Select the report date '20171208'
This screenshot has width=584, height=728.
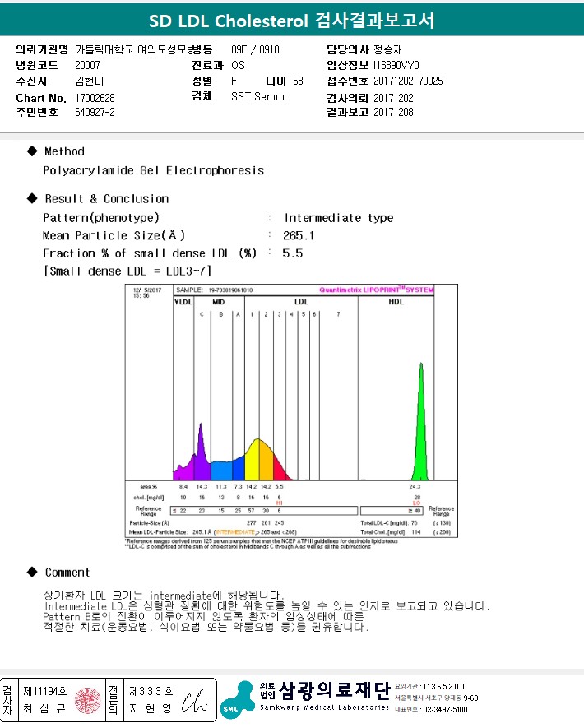pos(393,112)
